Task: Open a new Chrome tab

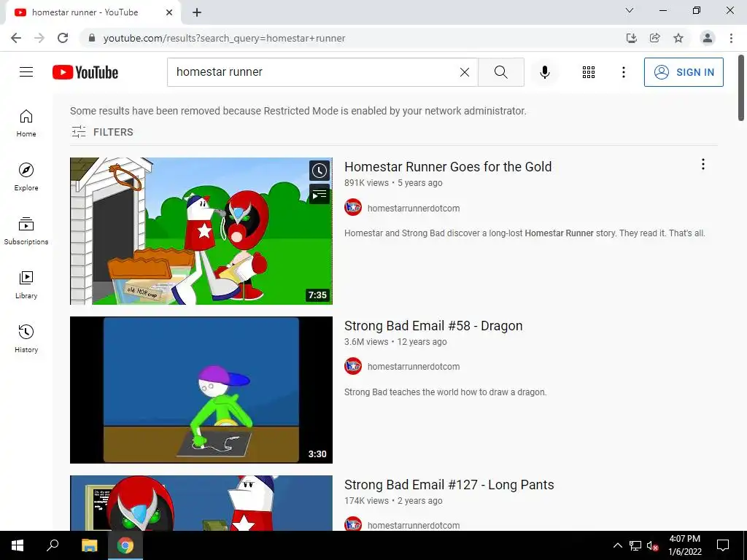Action: 197,12
